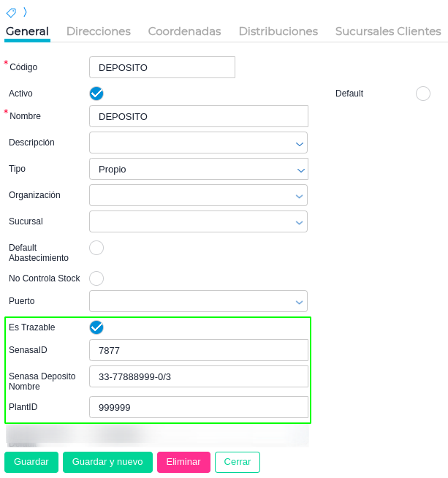Click the Guardar button
Image resolution: width=448 pixels, height=478 pixels.
[31, 462]
